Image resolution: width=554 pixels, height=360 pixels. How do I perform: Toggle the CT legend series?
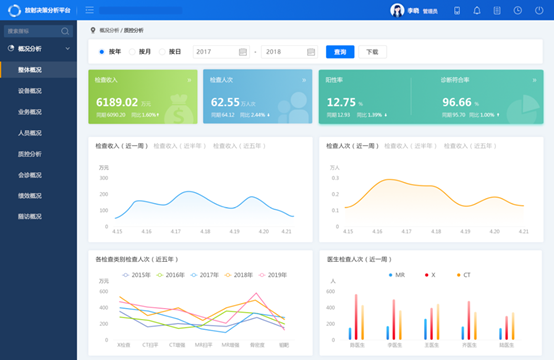(464, 275)
